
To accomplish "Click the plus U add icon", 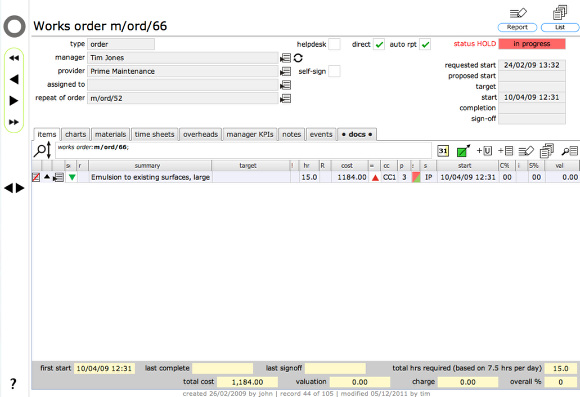I will pos(484,151).
